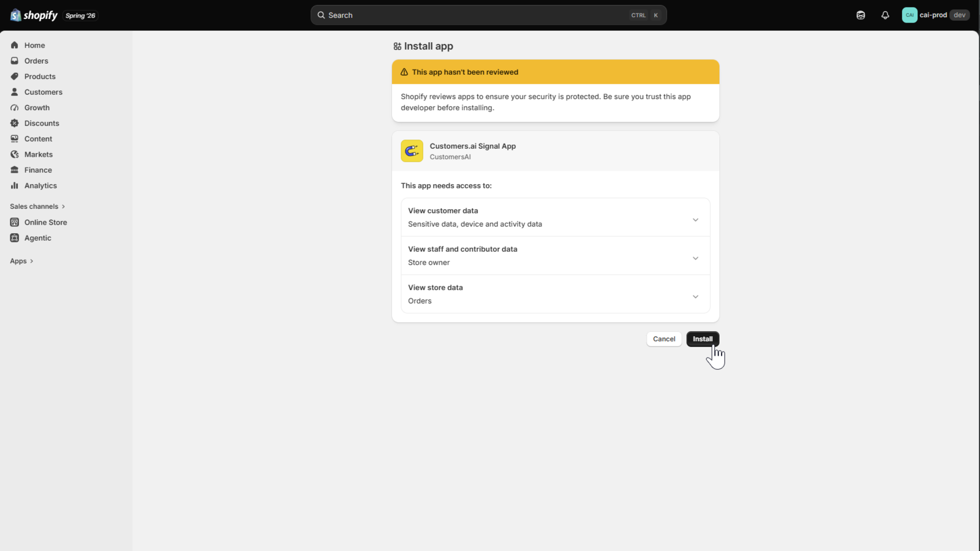Expand the View store data permission
The image size is (980, 551).
pyautogui.click(x=556, y=294)
